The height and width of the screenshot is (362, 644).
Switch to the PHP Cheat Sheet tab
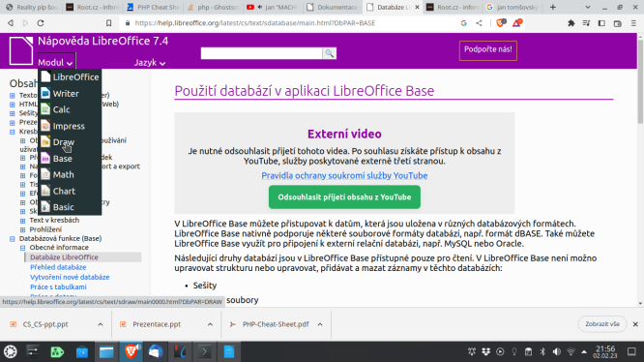(154, 7)
